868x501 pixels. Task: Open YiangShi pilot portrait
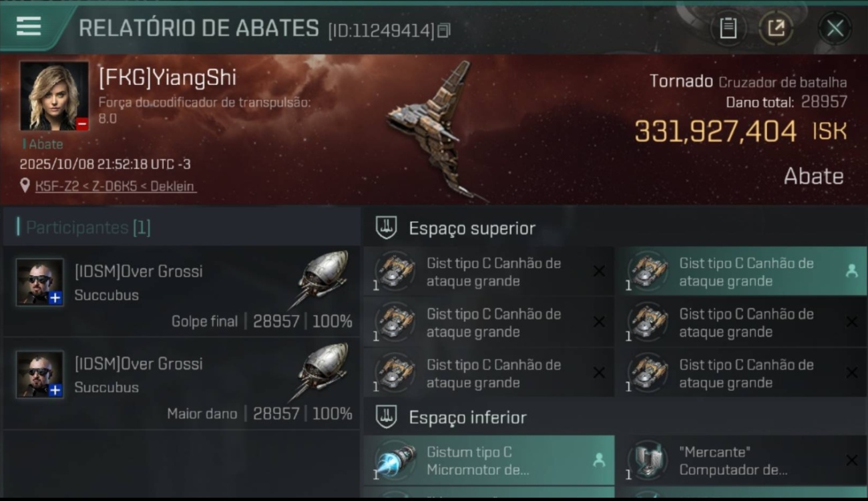[x=54, y=96]
